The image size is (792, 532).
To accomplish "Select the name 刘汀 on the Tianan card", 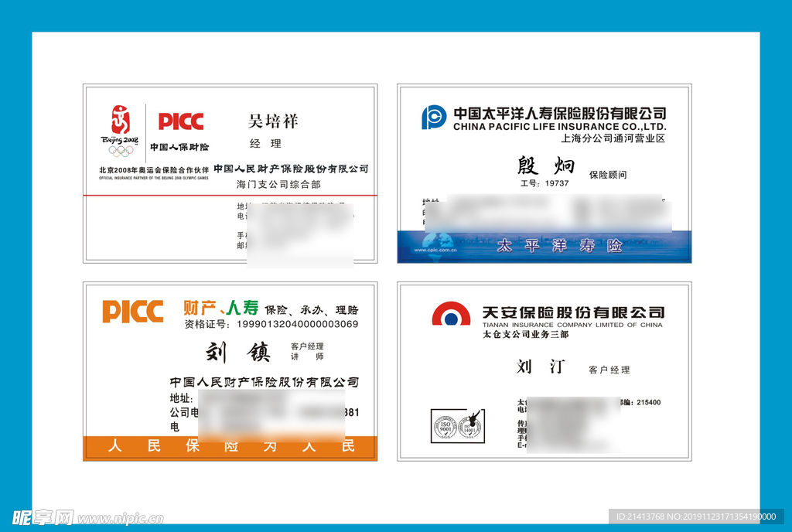I will coord(541,367).
